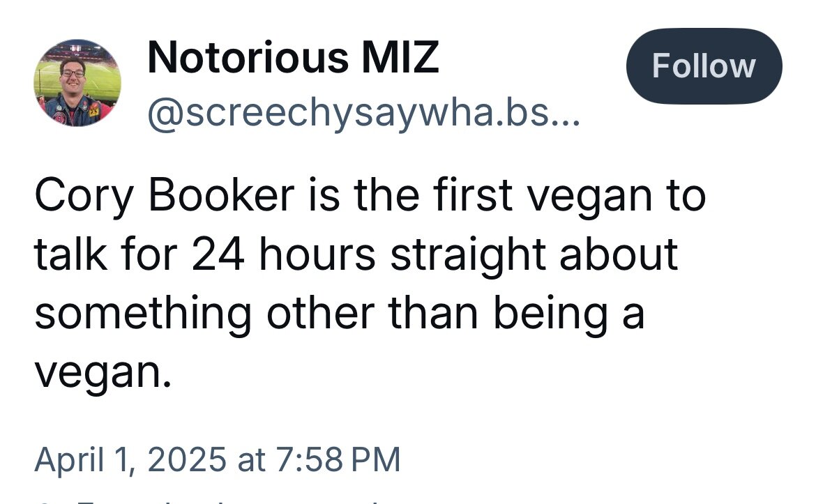The height and width of the screenshot is (504, 816).
Task: Click "something other than being a" line
Action: click(339, 314)
